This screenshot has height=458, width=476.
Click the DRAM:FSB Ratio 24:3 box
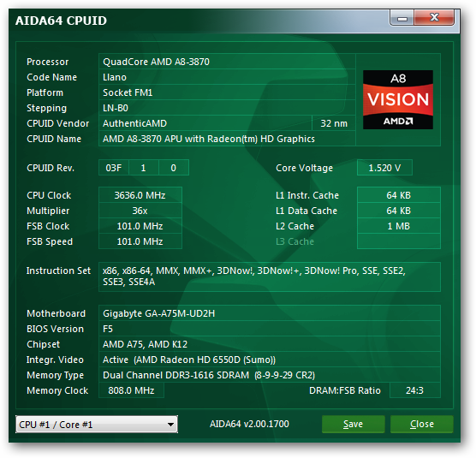pyautogui.click(x=414, y=390)
